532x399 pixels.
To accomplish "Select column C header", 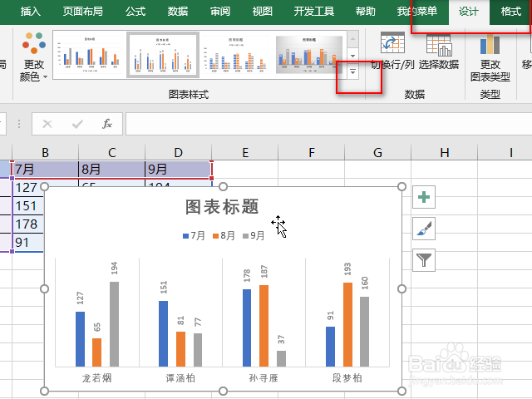I will click(111, 152).
